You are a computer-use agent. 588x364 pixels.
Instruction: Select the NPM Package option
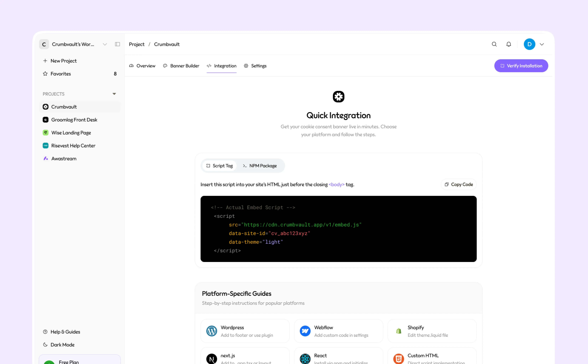pos(260,166)
